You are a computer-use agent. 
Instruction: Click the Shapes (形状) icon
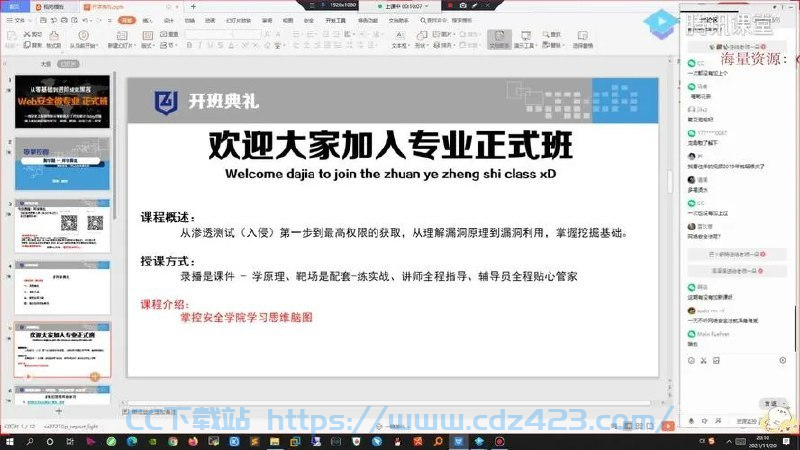coord(421,35)
